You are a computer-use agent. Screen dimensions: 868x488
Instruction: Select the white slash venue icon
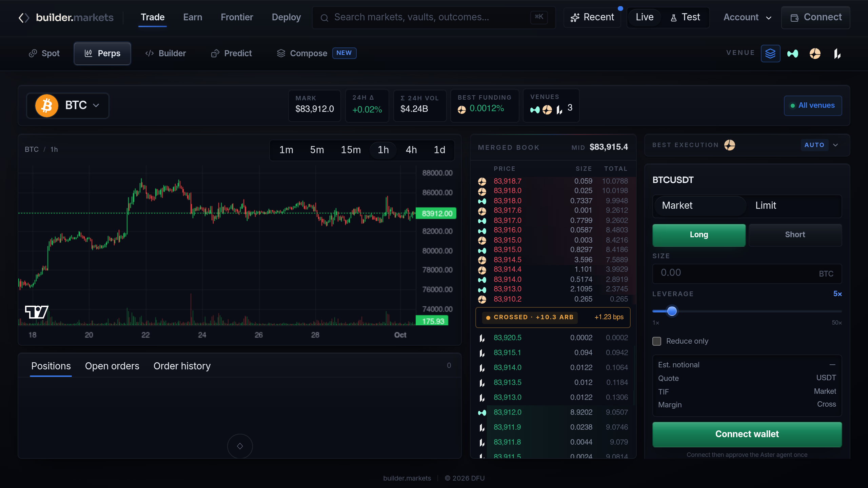[x=837, y=54]
